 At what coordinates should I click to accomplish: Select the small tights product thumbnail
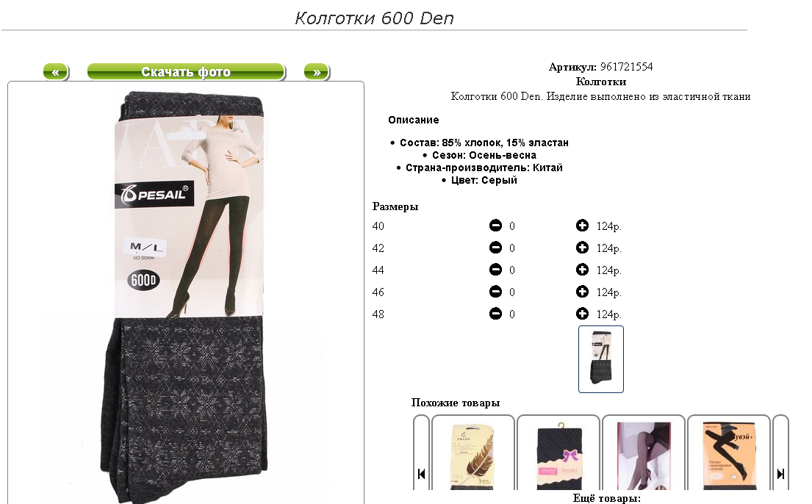600,359
